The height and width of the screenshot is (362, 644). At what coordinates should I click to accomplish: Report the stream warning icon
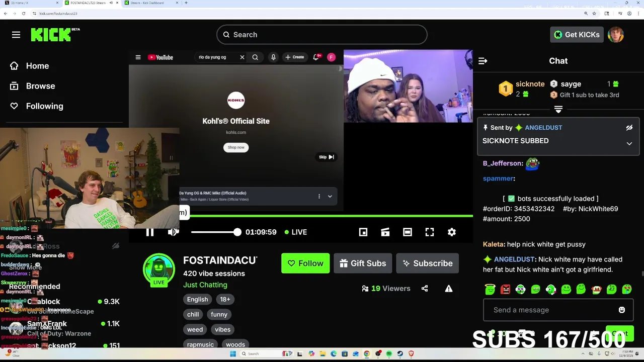[449, 289]
